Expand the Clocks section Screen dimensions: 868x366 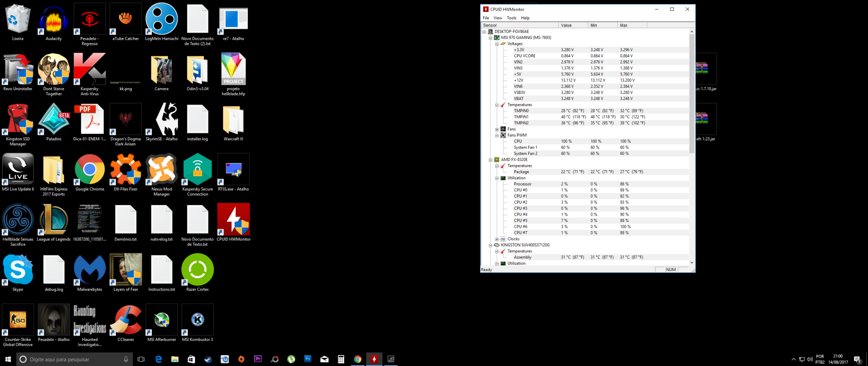[497, 239]
